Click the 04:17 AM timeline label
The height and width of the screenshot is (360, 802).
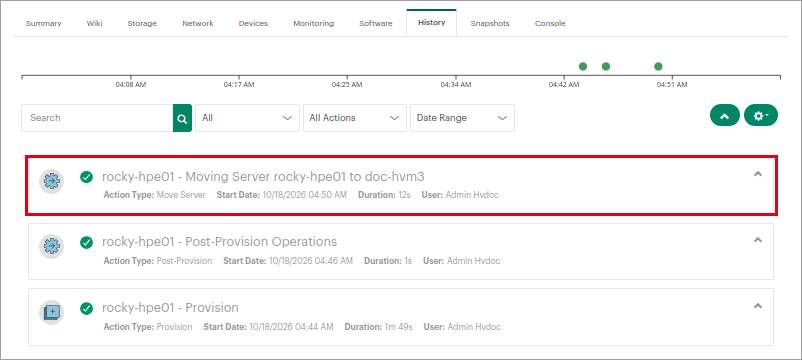(239, 85)
